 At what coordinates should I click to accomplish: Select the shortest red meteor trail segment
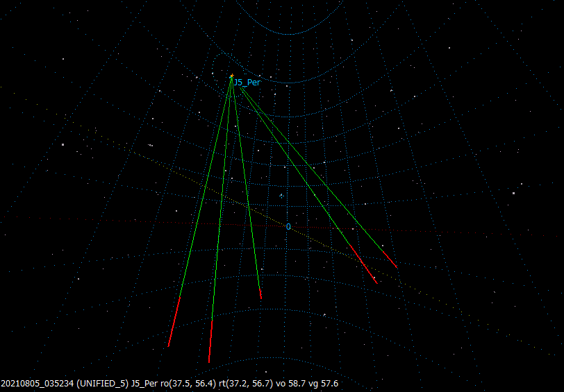click(x=260, y=294)
